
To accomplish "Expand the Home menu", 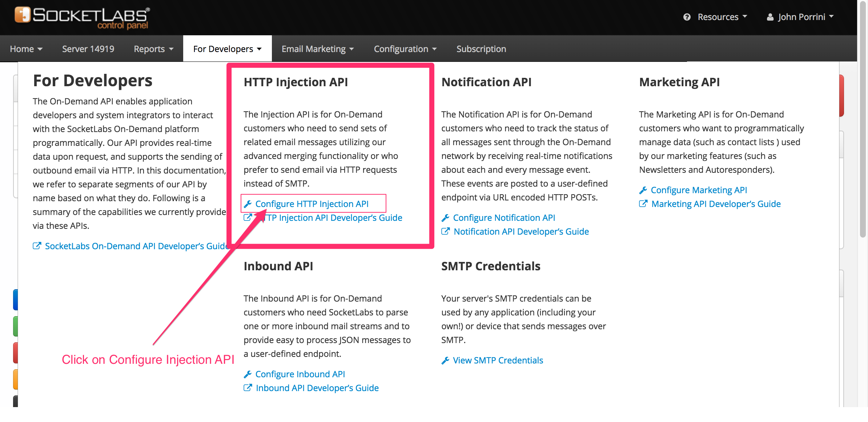I will click(x=26, y=49).
